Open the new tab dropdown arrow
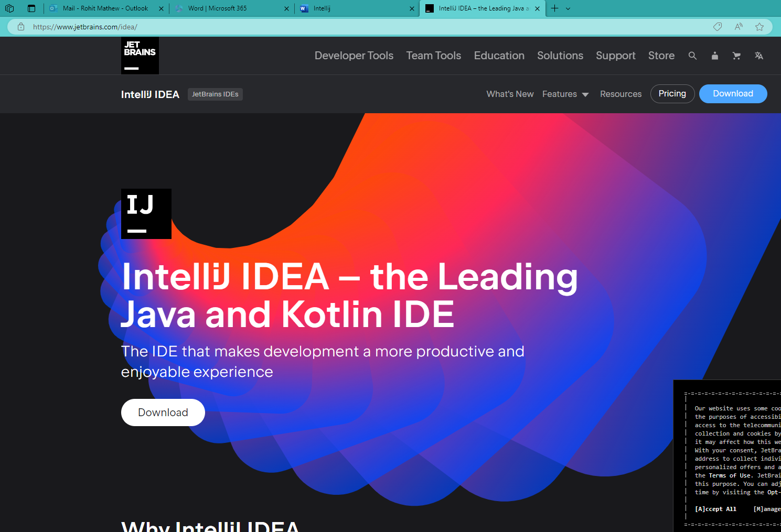 coord(568,8)
